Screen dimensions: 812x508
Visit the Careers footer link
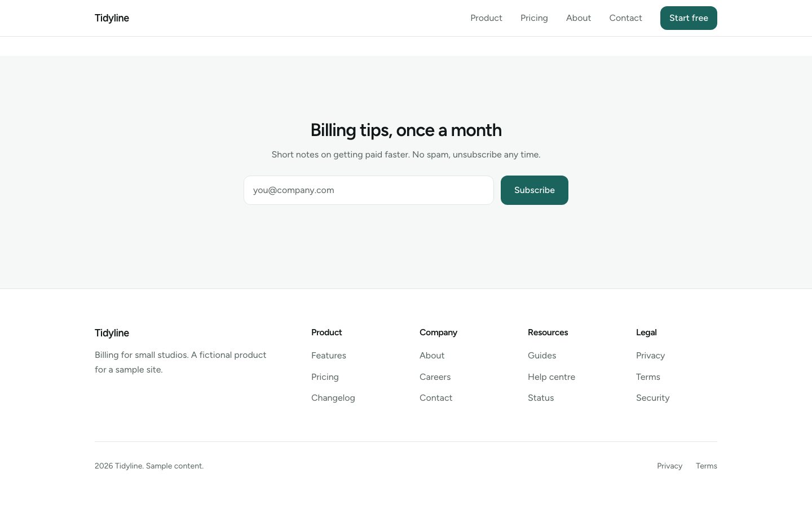click(435, 377)
